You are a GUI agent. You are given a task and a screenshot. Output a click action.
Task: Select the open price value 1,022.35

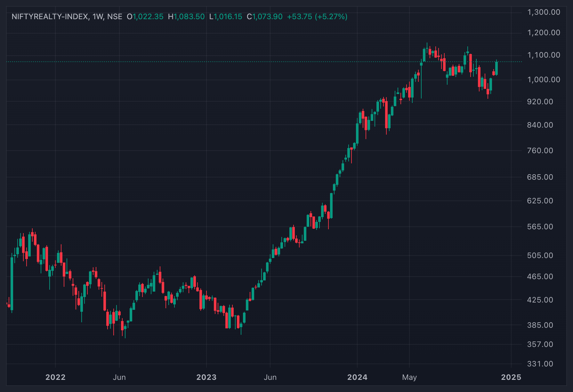pyautogui.click(x=148, y=17)
